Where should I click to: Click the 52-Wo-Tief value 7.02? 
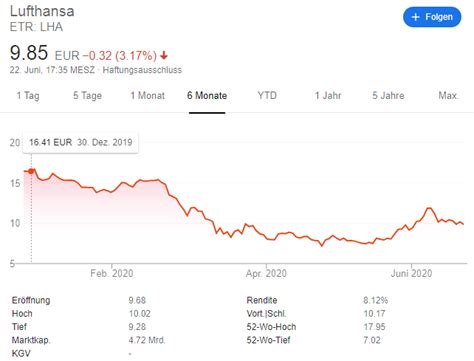click(x=372, y=340)
